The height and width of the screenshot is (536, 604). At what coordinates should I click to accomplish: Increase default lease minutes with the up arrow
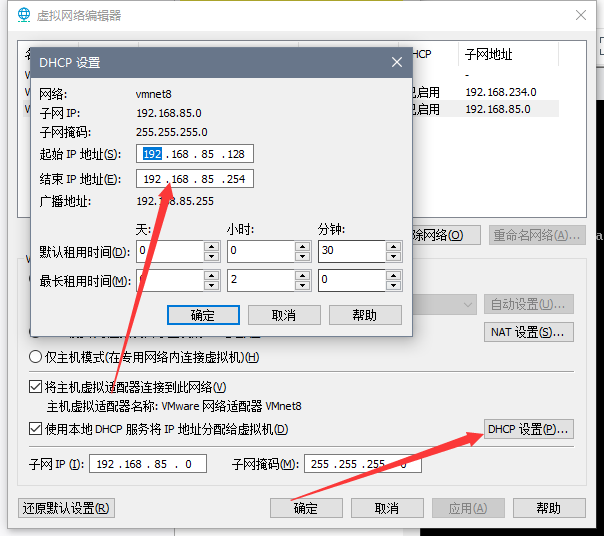(393, 246)
